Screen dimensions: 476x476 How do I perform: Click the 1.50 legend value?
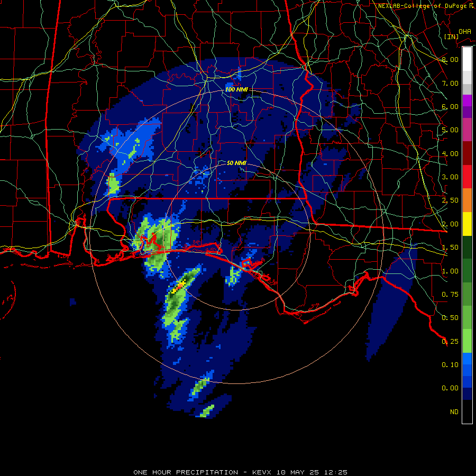[x=450, y=248]
